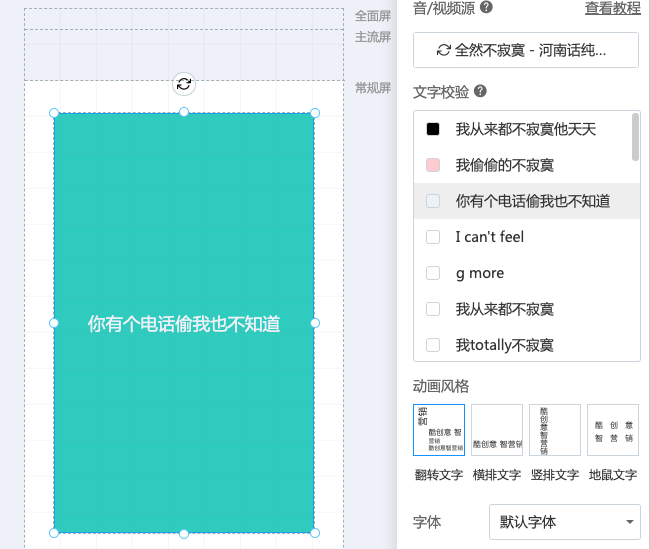Toggle the box beside 我totally不寂寞
Image resolution: width=650 pixels, height=549 pixels.
[433, 345]
